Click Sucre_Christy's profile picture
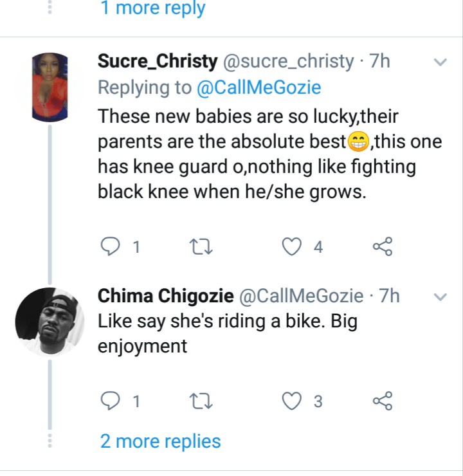This screenshot has width=463, height=476. pos(50,86)
